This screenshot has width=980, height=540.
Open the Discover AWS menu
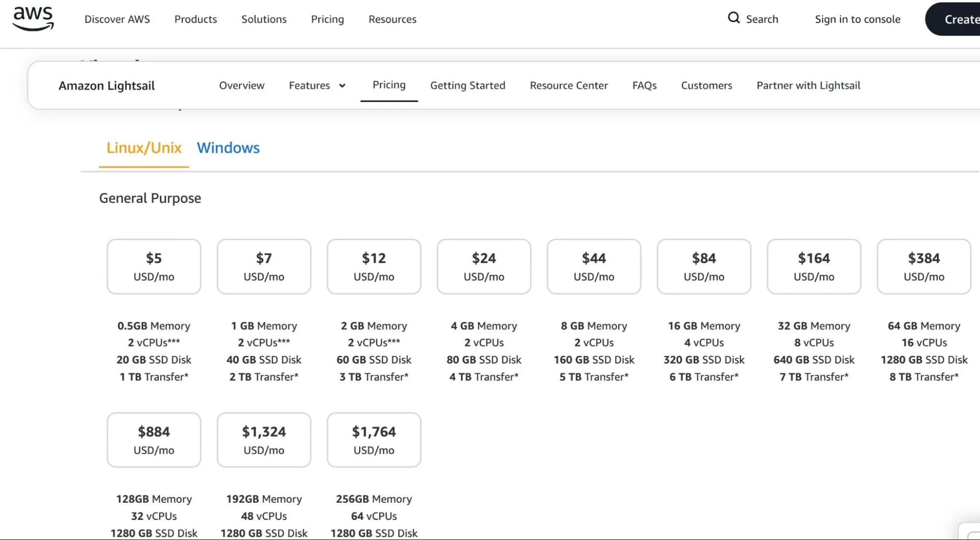[117, 19]
